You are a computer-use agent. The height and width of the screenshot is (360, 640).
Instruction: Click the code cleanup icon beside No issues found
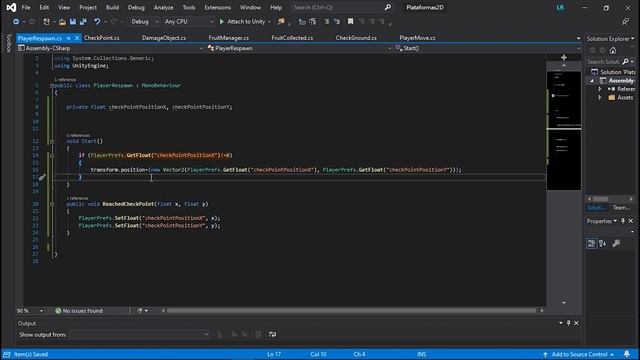coord(140,311)
